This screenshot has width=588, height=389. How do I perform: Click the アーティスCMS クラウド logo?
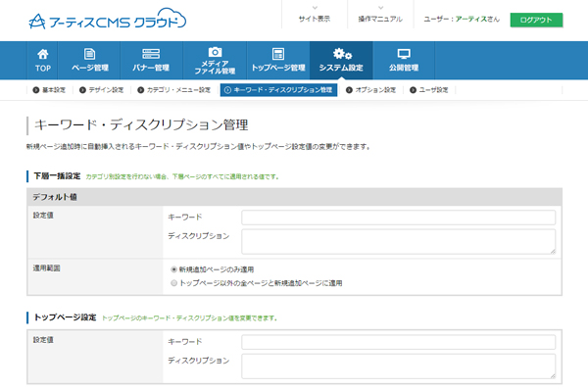(x=107, y=20)
